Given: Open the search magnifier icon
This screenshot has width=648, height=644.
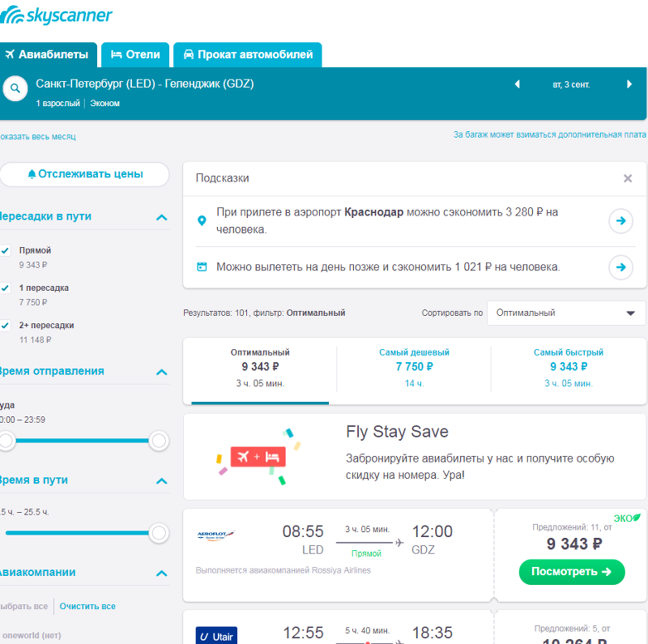Looking at the screenshot, I should [15, 88].
